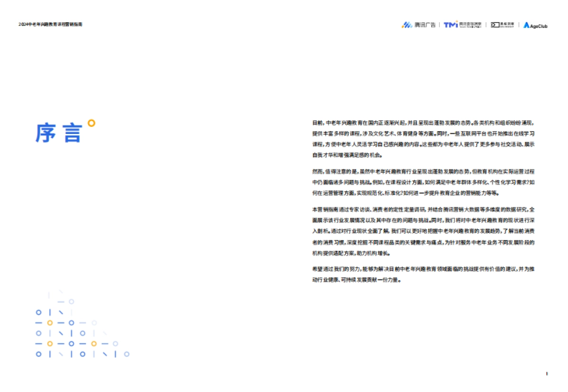Click the blue triangle mark in AgeClub logo
The height and width of the screenshot is (392, 568).
(527, 25)
